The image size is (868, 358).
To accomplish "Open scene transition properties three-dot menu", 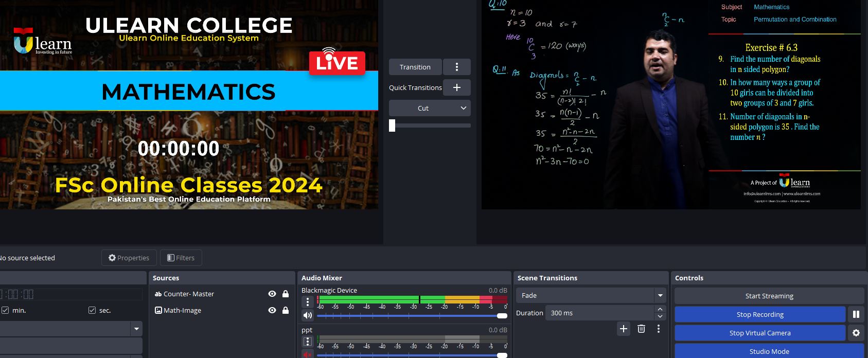I will pos(658,329).
